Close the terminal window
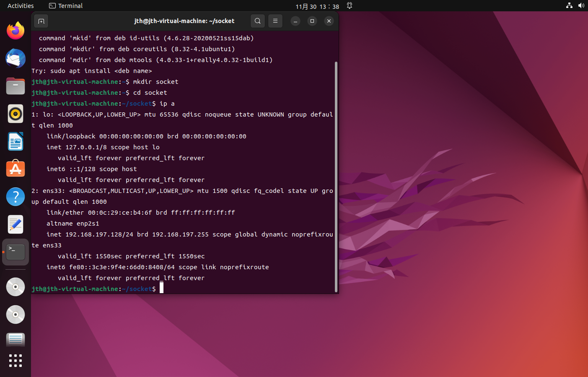588x377 pixels. coord(329,21)
